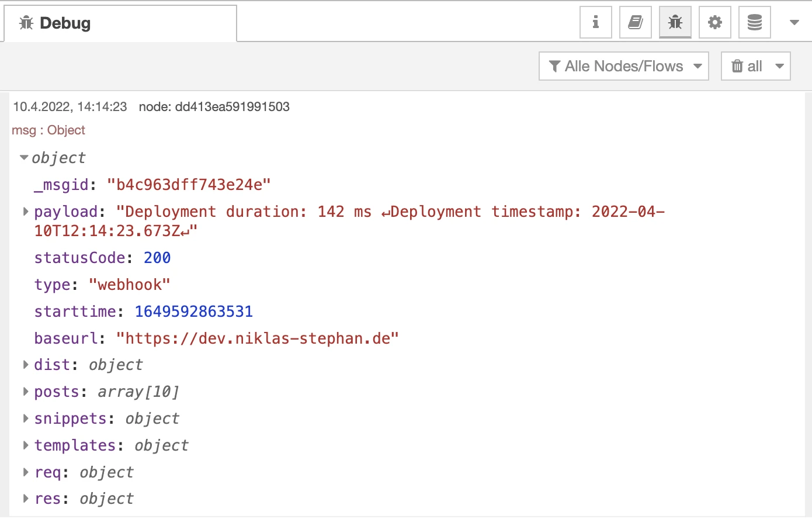Open the Alle Nodes/Flows filter dropdown
Image resolution: width=812 pixels, height=519 pixels.
tap(623, 66)
